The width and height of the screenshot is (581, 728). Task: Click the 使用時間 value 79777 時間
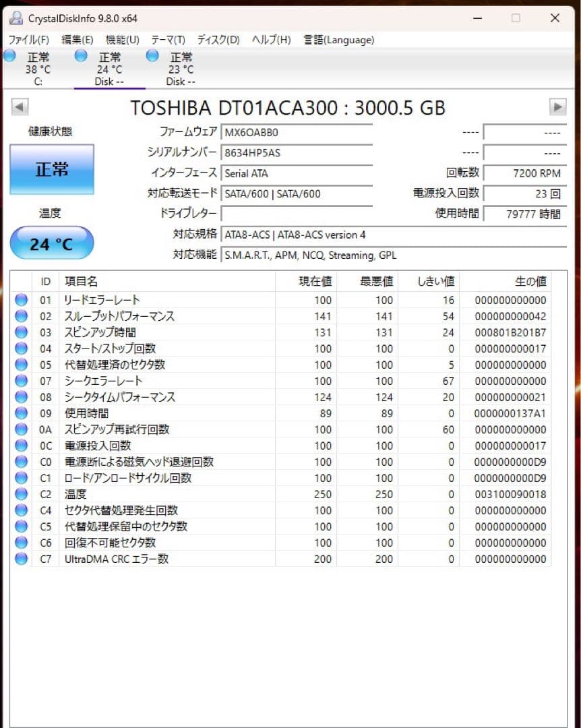(525, 214)
